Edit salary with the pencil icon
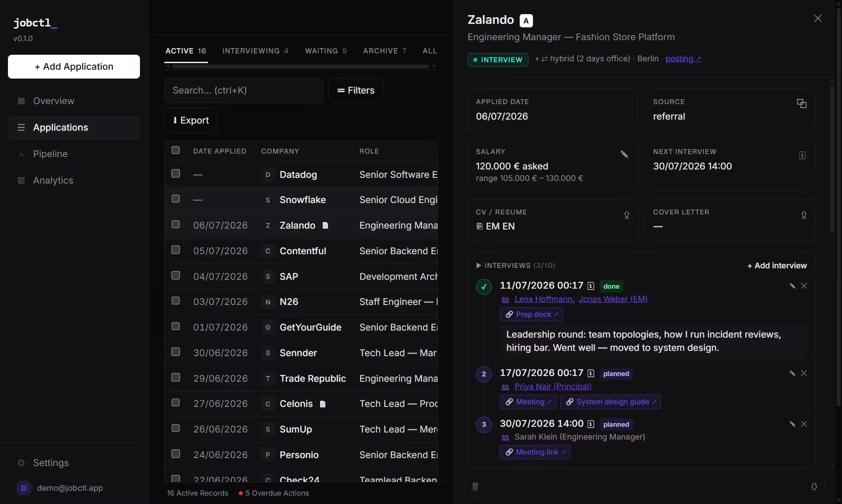 624,154
